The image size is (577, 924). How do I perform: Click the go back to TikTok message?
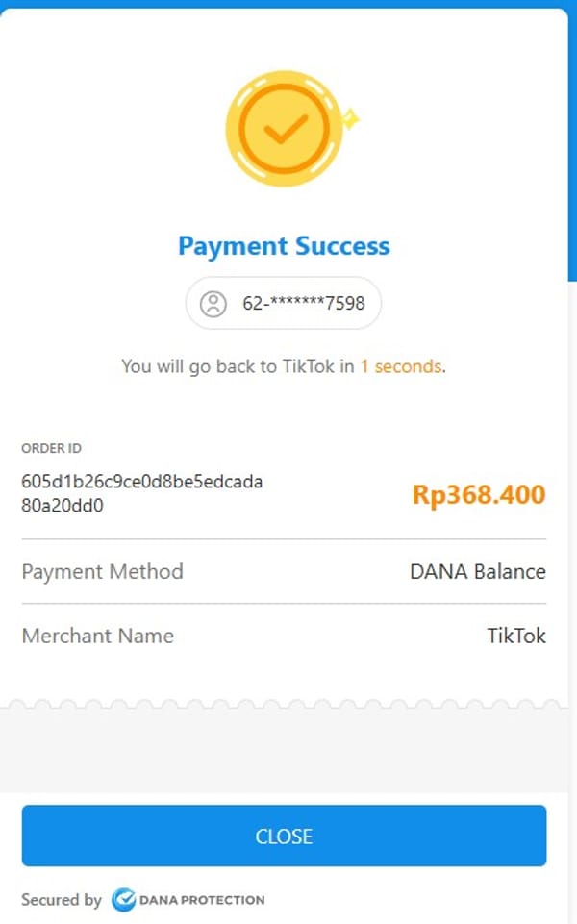(x=284, y=366)
